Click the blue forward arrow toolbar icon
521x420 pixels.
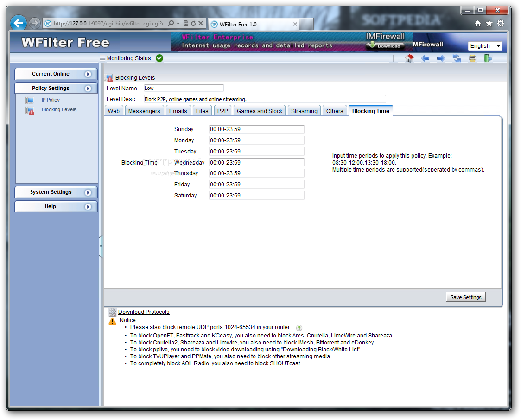click(441, 58)
